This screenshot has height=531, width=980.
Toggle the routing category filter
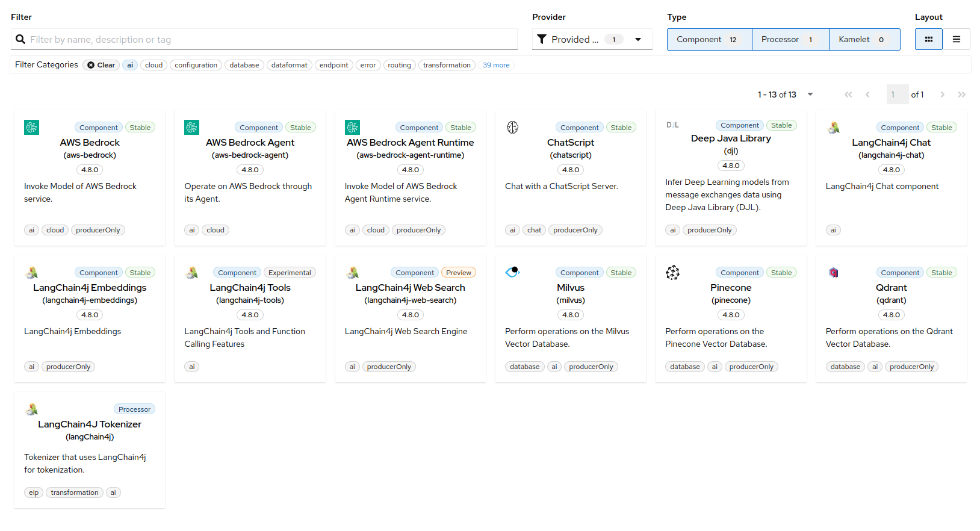[399, 65]
